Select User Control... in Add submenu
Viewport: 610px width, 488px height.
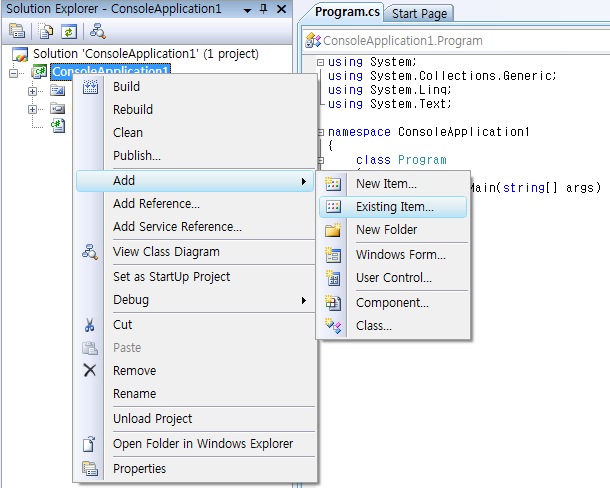click(393, 278)
